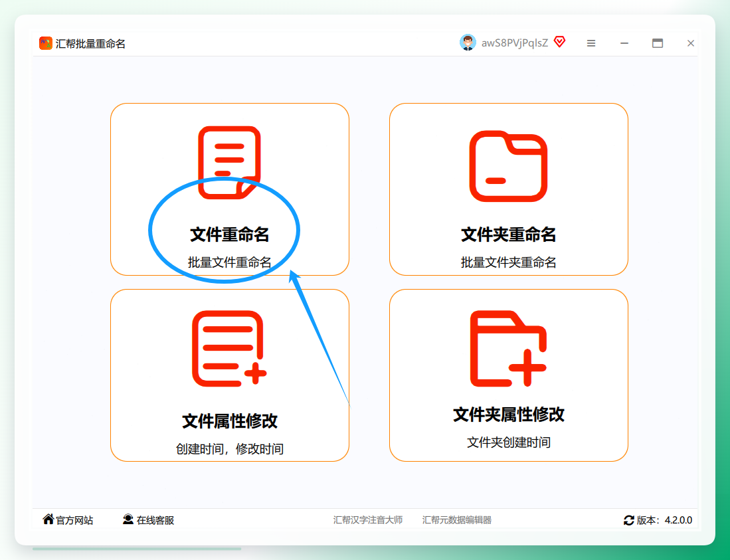Click the 创建时间，修改时间 subtitle

coord(230,449)
